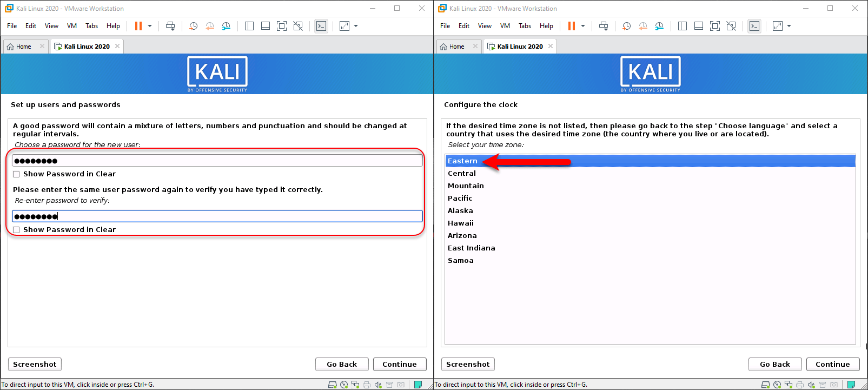Select the Mountain time zone
The image size is (868, 390).
650,186
